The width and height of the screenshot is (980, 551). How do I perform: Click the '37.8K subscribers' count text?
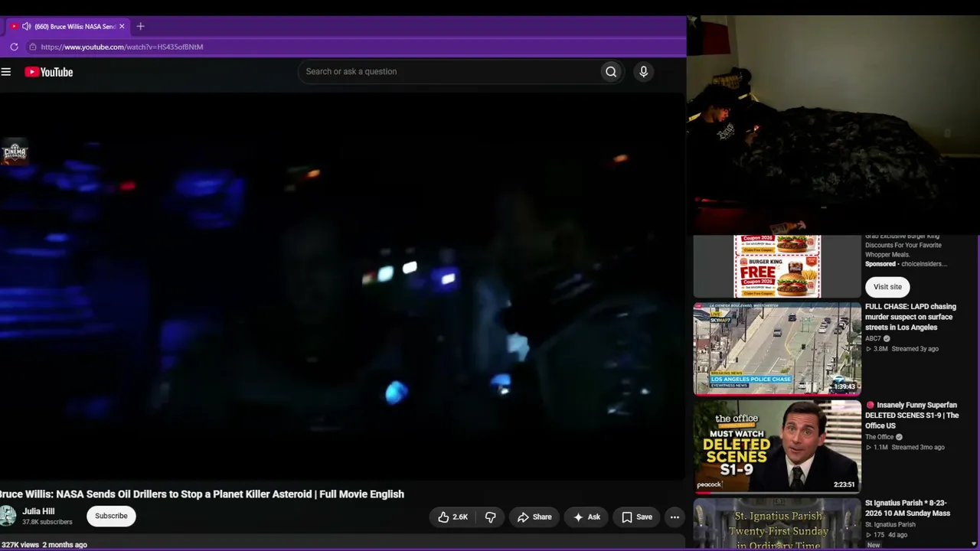tap(47, 523)
